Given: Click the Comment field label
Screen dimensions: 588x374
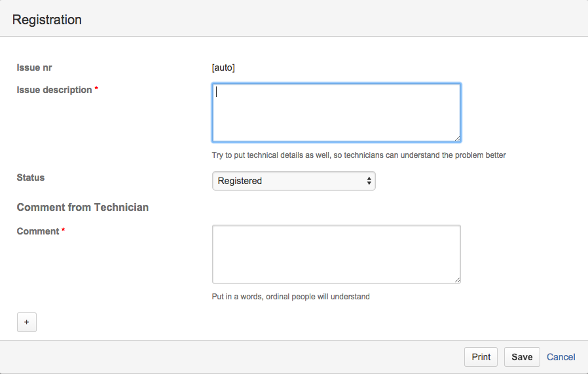Looking at the screenshot, I should [x=38, y=231].
